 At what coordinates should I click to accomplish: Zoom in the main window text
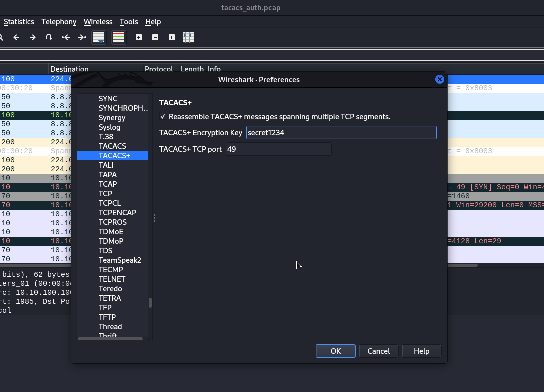139,37
